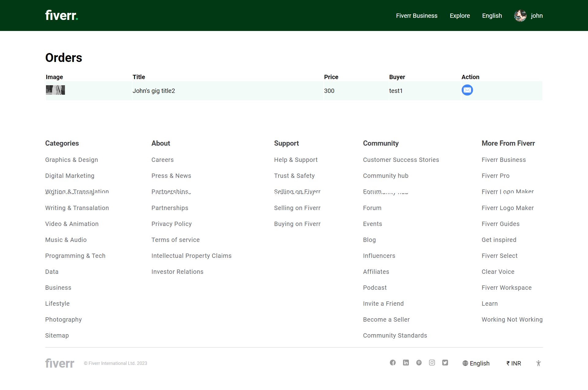Click the white Fiverr logo in header
The image size is (588, 390).
[x=62, y=15]
